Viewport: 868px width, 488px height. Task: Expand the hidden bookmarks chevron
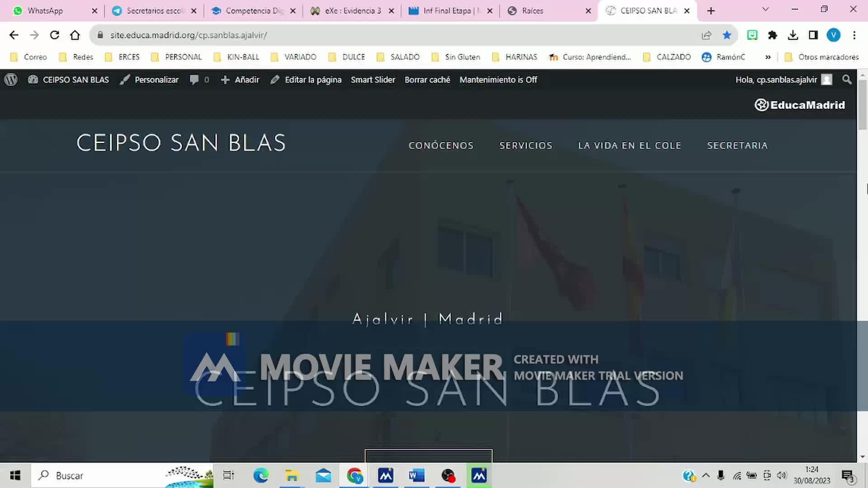pos(768,57)
